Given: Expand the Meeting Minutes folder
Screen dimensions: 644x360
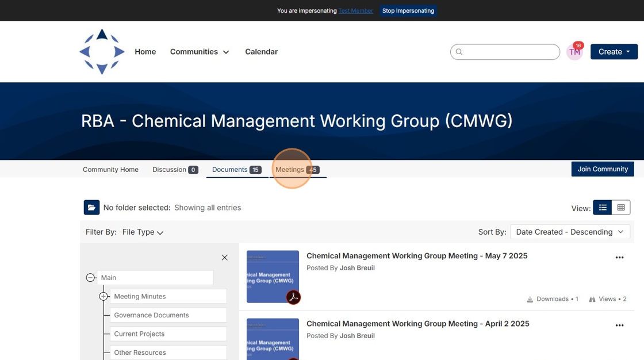Looking at the screenshot, I should point(103,296).
